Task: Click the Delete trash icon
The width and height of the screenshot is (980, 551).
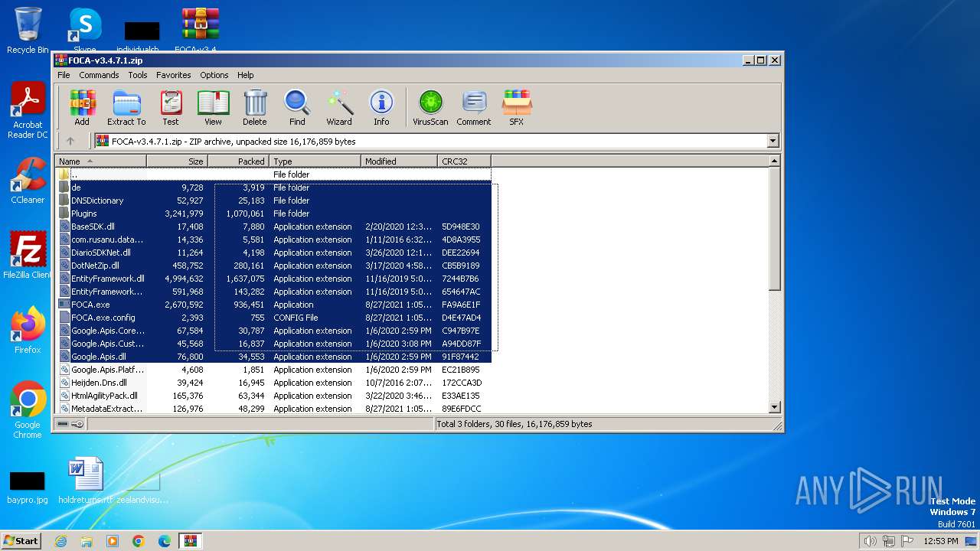Action: click(255, 107)
